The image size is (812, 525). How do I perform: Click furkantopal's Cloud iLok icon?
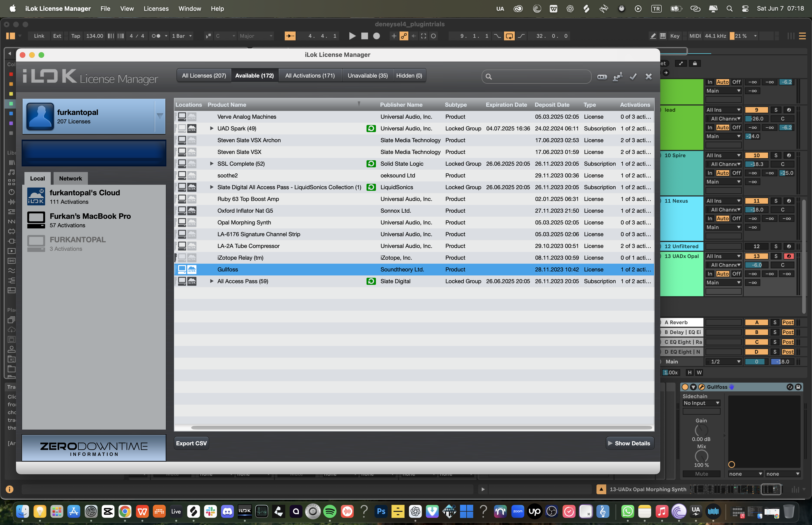tap(36, 197)
